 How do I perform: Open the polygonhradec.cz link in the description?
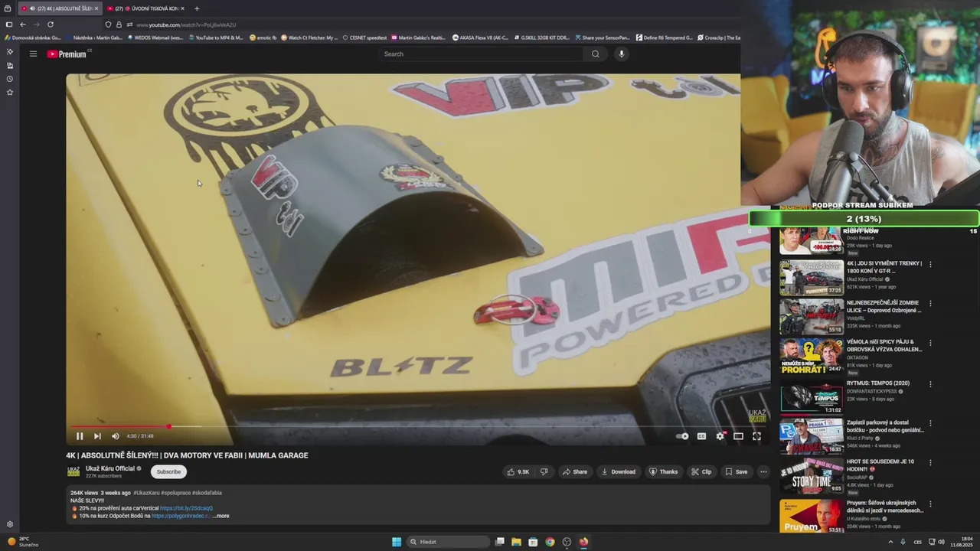click(x=181, y=516)
